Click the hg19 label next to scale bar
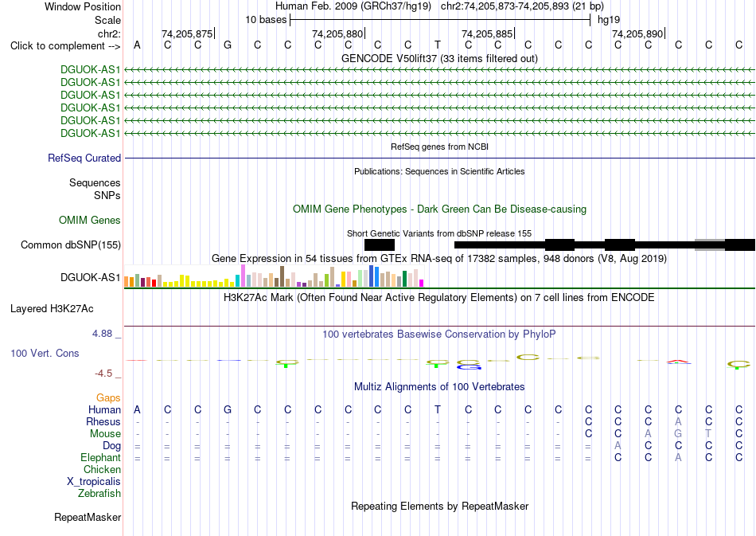 click(609, 20)
